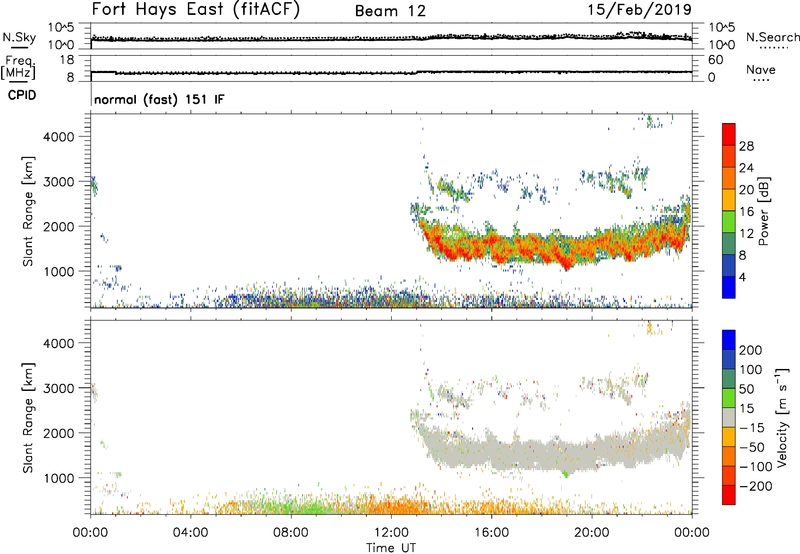The width and height of the screenshot is (800, 554).
Task: Click the gray band of the velocity colorbar
Action: point(729,417)
